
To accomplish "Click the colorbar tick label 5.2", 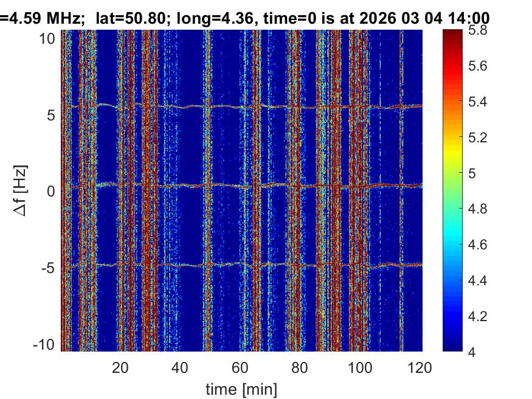I will [x=483, y=137].
